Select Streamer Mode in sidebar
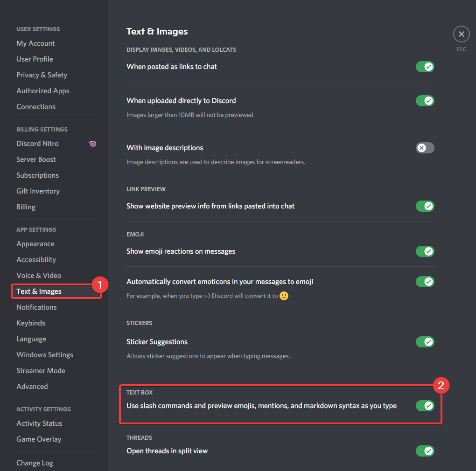Screen dimensions: 476x471 (x=41, y=371)
